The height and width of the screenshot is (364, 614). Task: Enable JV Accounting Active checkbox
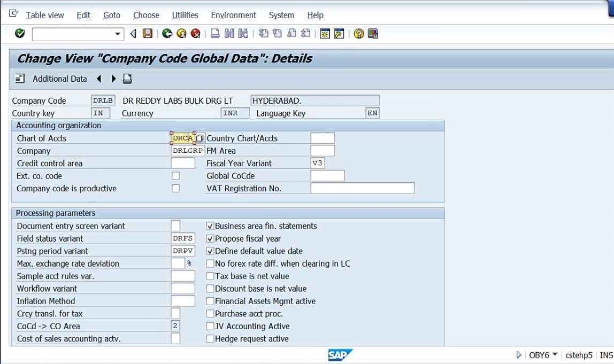tap(210, 327)
